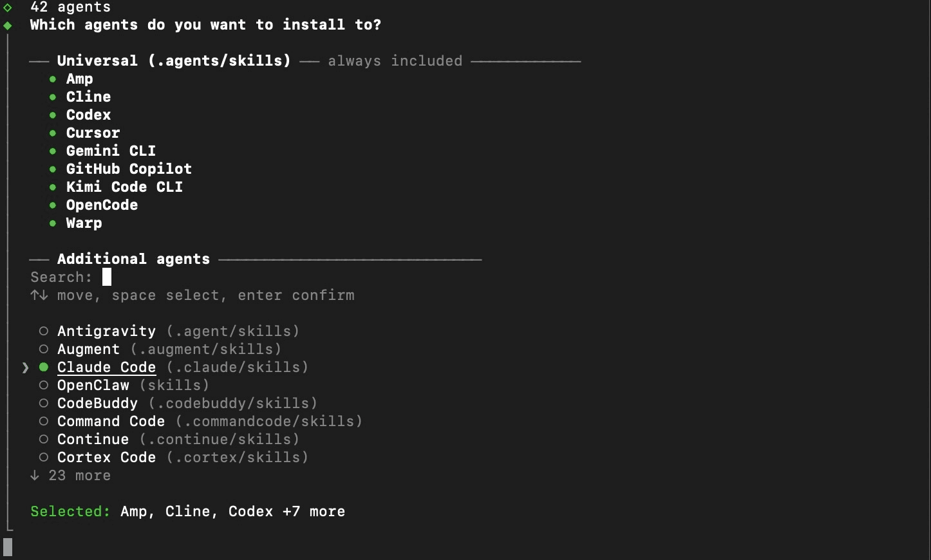Enable the OpenClaw agent option
The image size is (931, 560).
44,386
